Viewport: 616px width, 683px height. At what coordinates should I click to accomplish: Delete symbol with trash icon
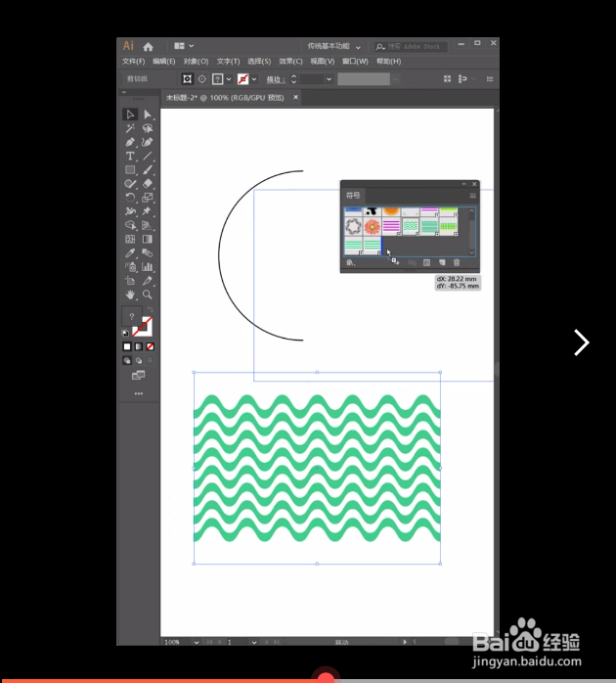457,262
